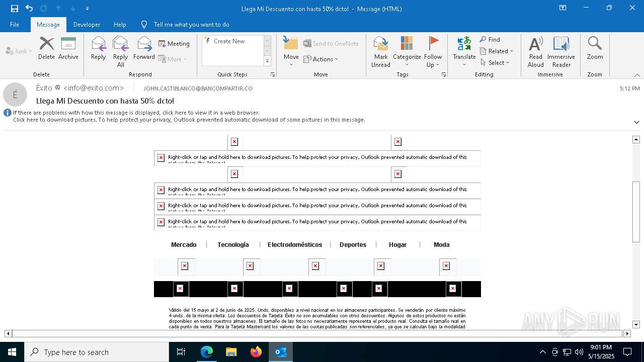Click the taskbar search box
Viewport: 644px width, 362px height.
(x=97, y=352)
